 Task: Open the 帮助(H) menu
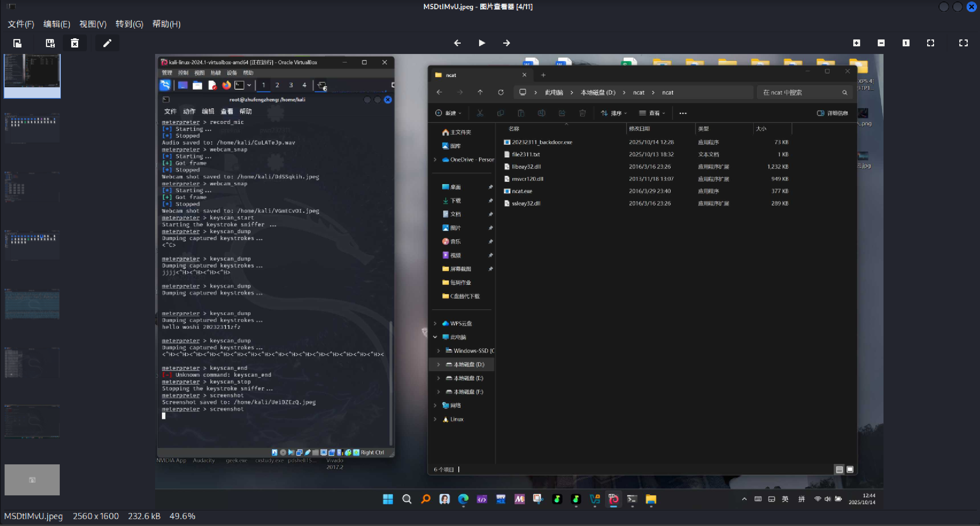166,24
